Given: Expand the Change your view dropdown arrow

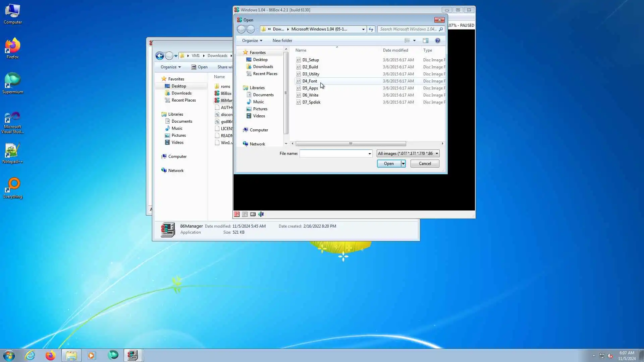Looking at the screenshot, I should [414, 41].
